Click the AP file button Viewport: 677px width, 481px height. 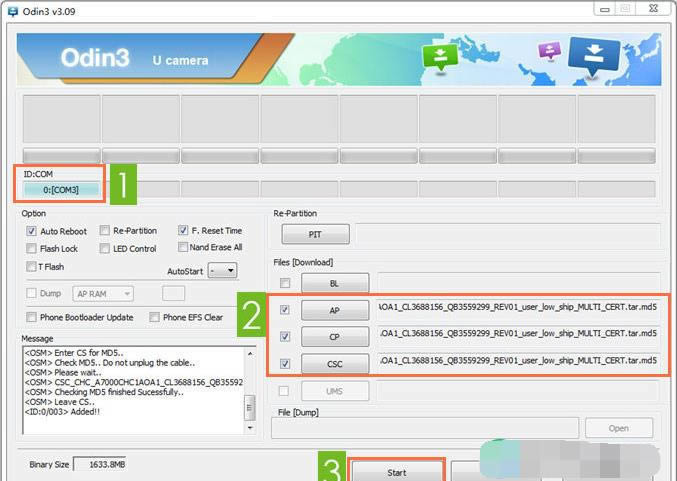(334, 310)
